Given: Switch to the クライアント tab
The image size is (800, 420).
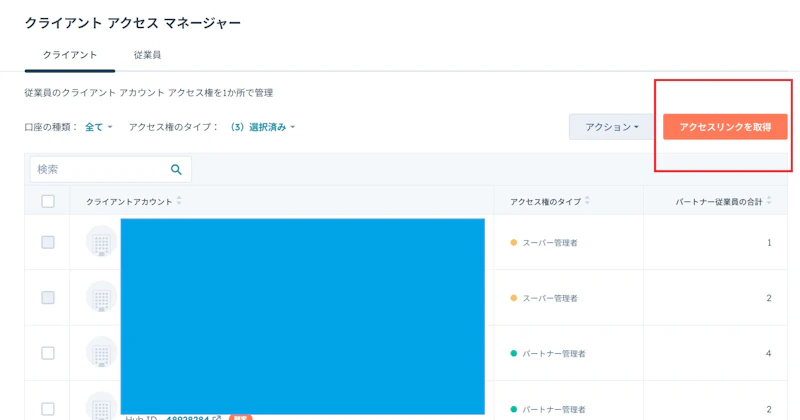Looking at the screenshot, I should [70, 55].
